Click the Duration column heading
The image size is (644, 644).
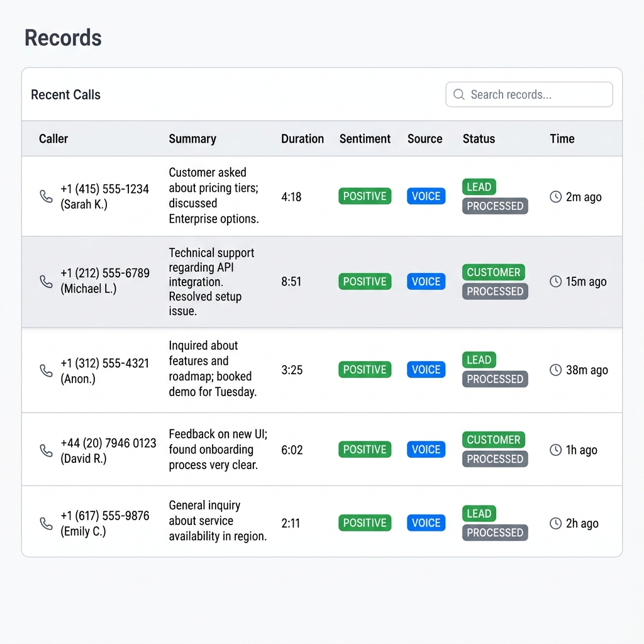pos(303,139)
